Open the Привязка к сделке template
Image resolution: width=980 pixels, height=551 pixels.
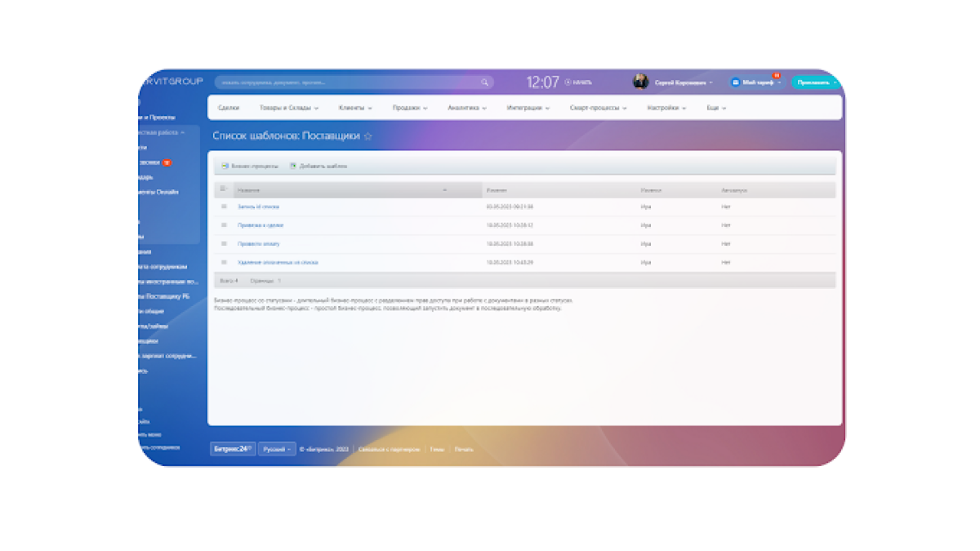[x=261, y=225]
